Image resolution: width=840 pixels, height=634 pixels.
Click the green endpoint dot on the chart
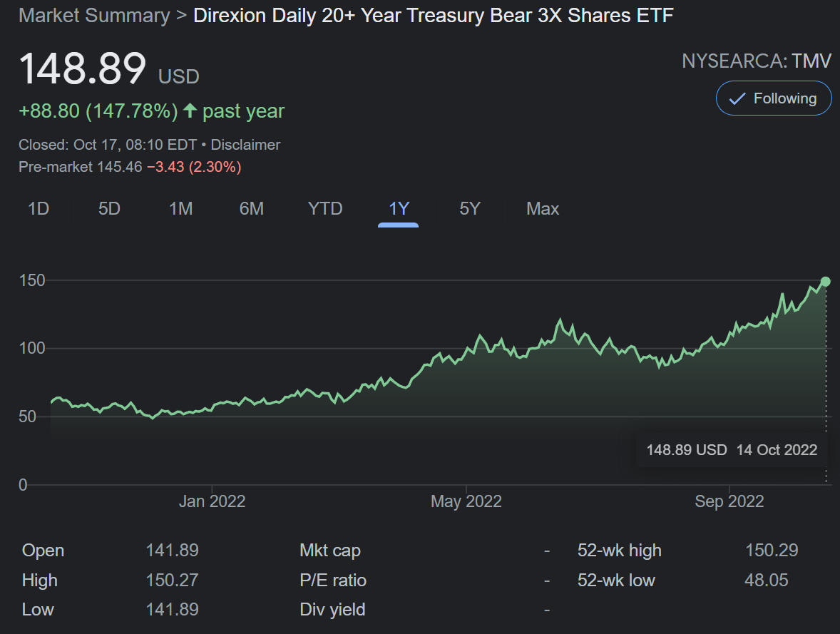pyautogui.click(x=826, y=282)
